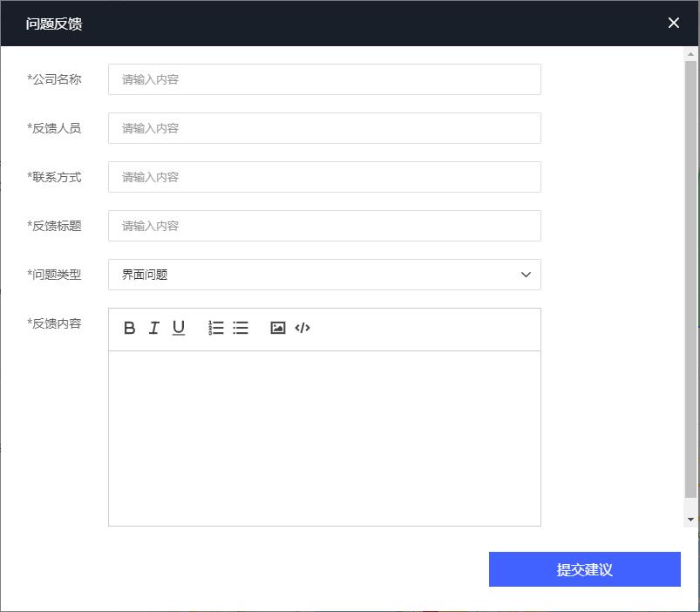Toggle bold formatting in feedback editor

coord(130,328)
